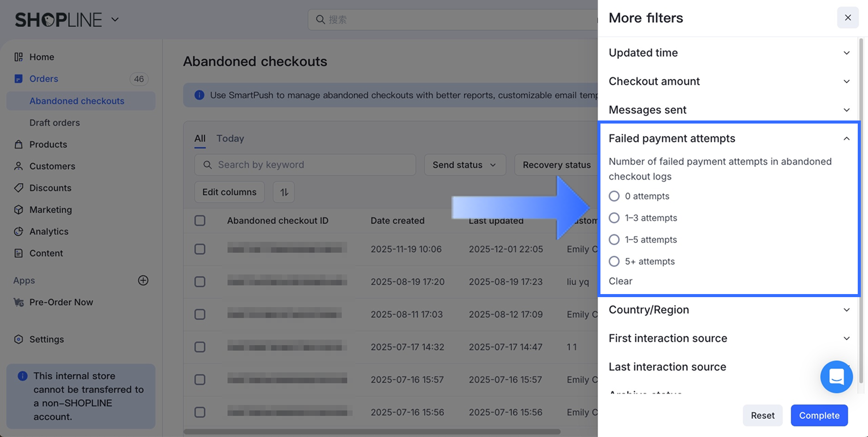The width and height of the screenshot is (868, 437).
Task: Choose the 5+ attempts radio option
Action: pos(614,261)
